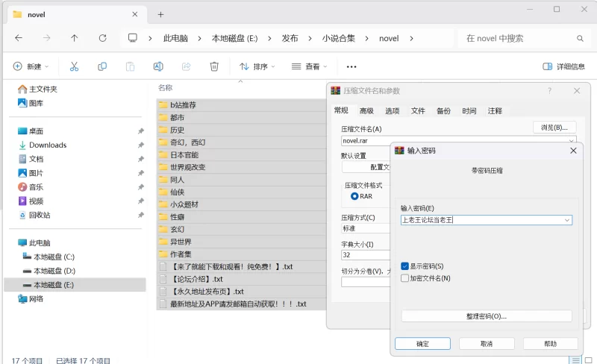The width and height of the screenshot is (597, 364).
Task: Select the b站推荐 folder
Action: (x=241, y=105)
